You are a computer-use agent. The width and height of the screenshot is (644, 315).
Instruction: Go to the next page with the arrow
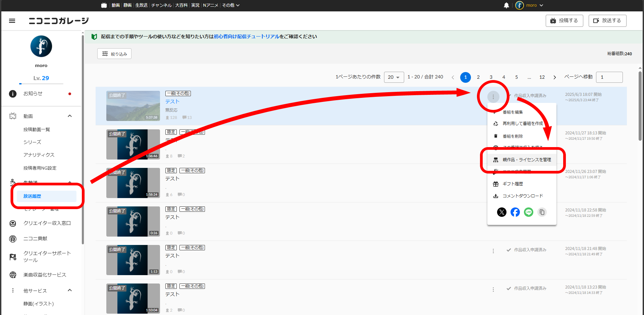click(x=554, y=77)
